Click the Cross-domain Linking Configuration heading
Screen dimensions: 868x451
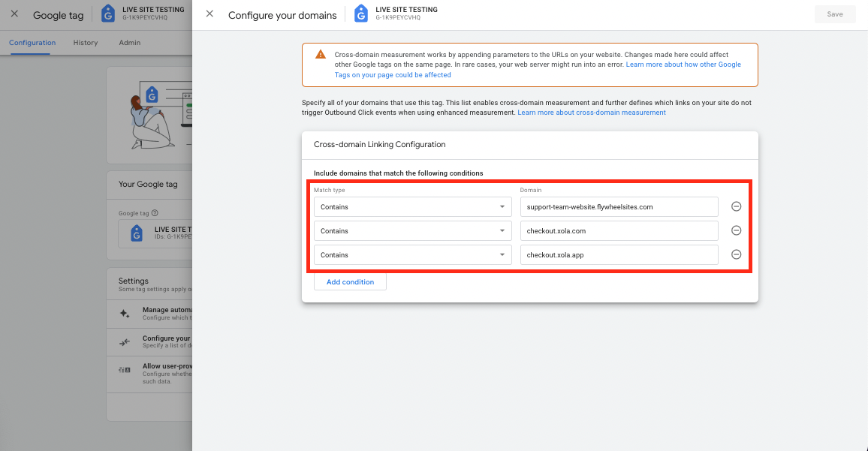379,144
